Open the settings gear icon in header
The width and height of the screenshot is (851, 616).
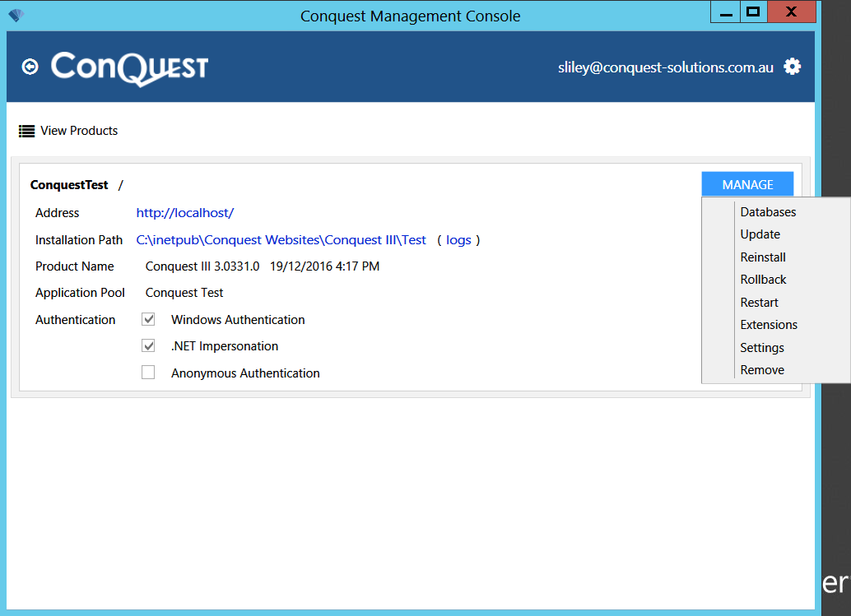(x=792, y=67)
